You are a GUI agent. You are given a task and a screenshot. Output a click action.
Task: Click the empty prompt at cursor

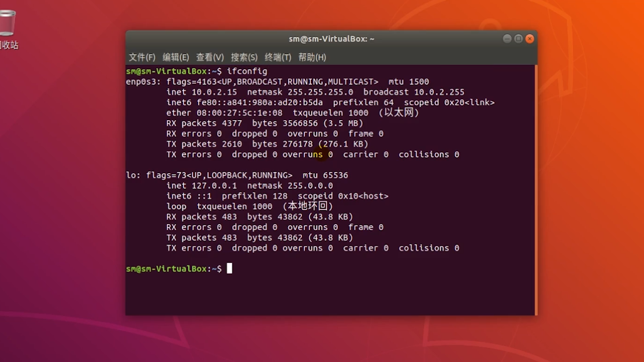(x=229, y=268)
